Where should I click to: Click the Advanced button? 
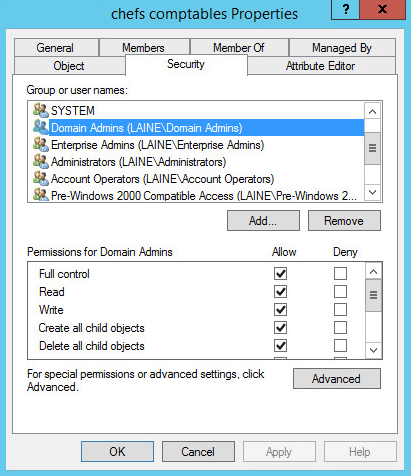[337, 379]
